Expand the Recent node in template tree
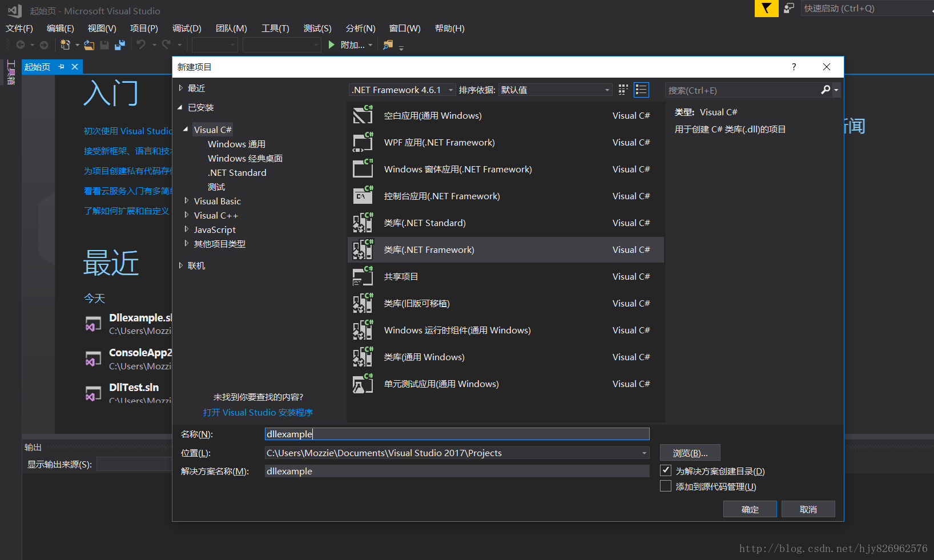This screenshot has width=934, height=560. click(181, 88)
